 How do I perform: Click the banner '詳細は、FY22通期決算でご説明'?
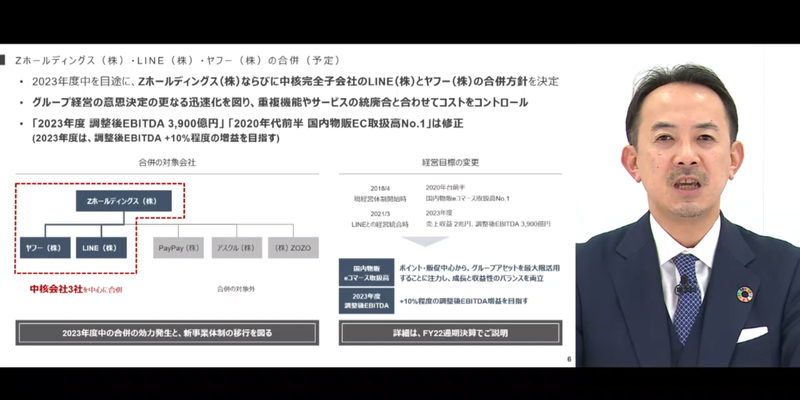pos(451,333)
